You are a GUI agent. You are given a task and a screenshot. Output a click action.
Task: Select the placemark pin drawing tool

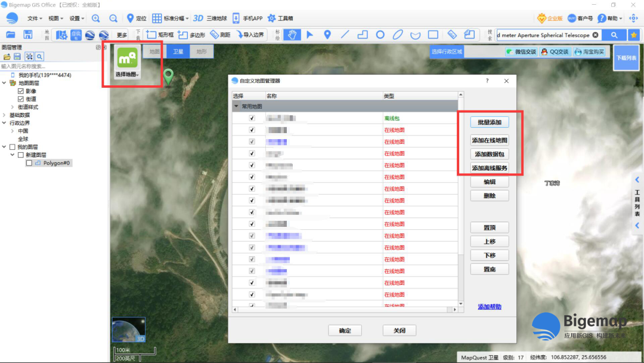tap(327, 35)
